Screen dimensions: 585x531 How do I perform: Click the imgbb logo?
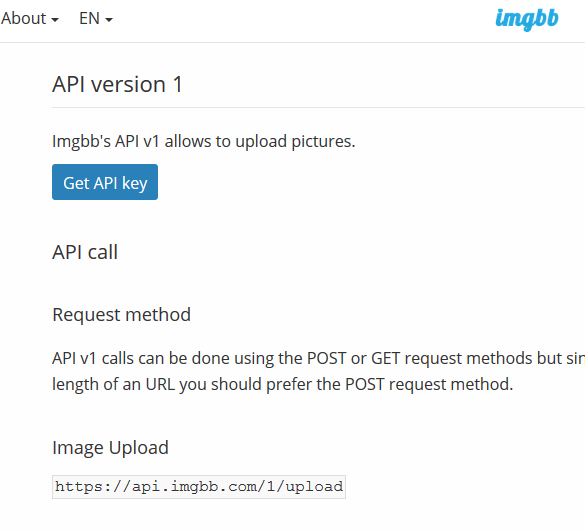(x=526, y=20)
